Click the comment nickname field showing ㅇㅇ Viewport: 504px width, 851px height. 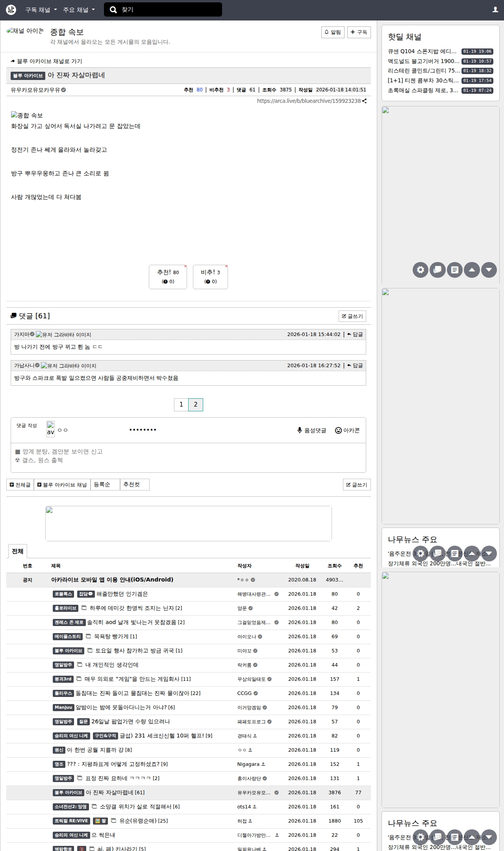tap(91, 430)
